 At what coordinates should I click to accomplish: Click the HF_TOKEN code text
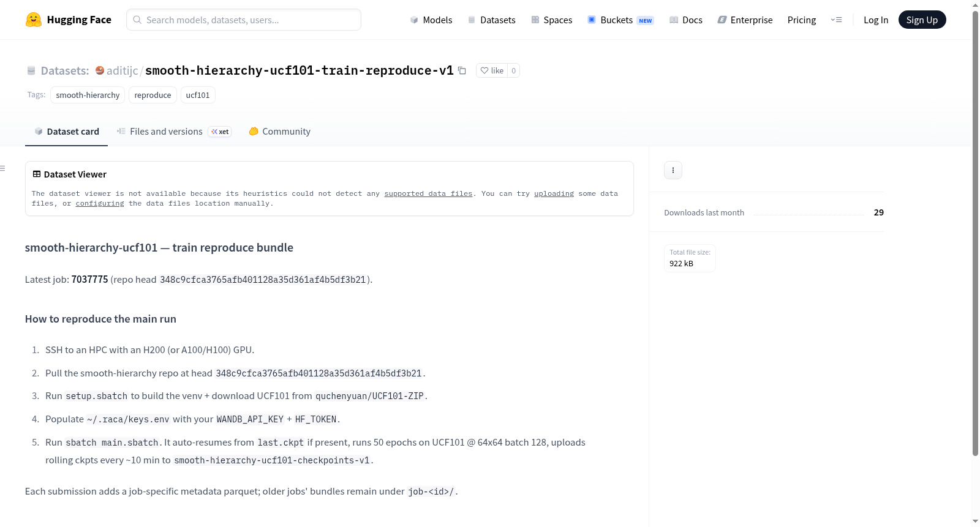[315, 419]
